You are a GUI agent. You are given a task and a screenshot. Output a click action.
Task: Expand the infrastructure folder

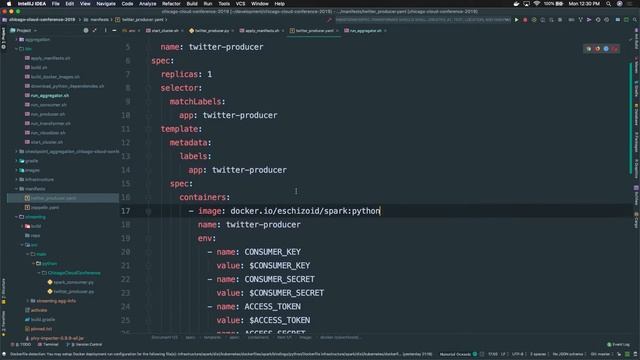point(17,180)
